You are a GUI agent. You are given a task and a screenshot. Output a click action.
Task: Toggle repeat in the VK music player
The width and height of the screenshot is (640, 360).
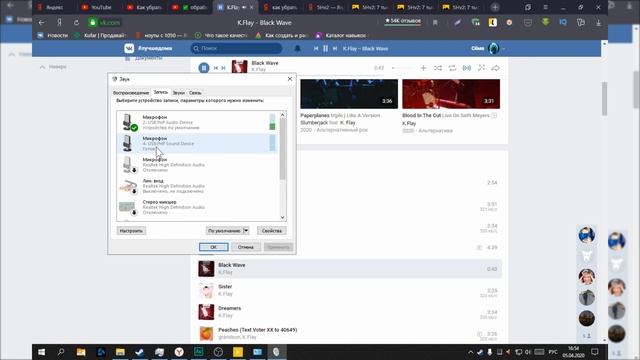pyautogui.click(x=452, y=68)
